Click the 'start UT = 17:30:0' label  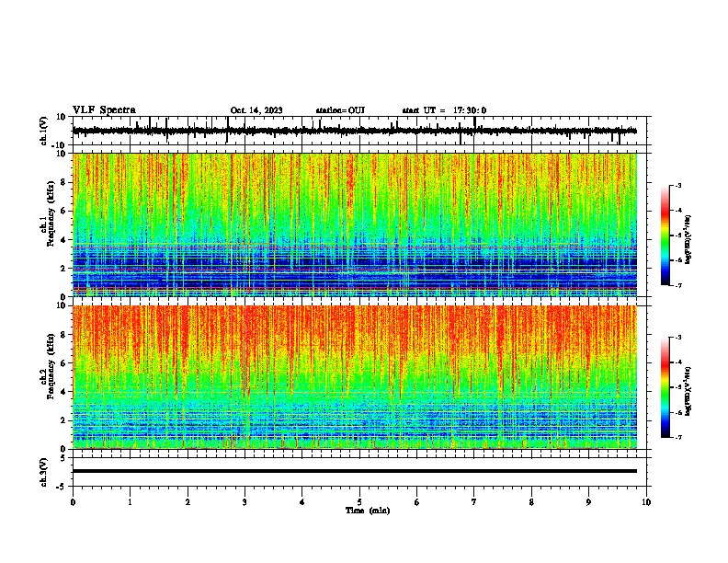tap(444, 110)
